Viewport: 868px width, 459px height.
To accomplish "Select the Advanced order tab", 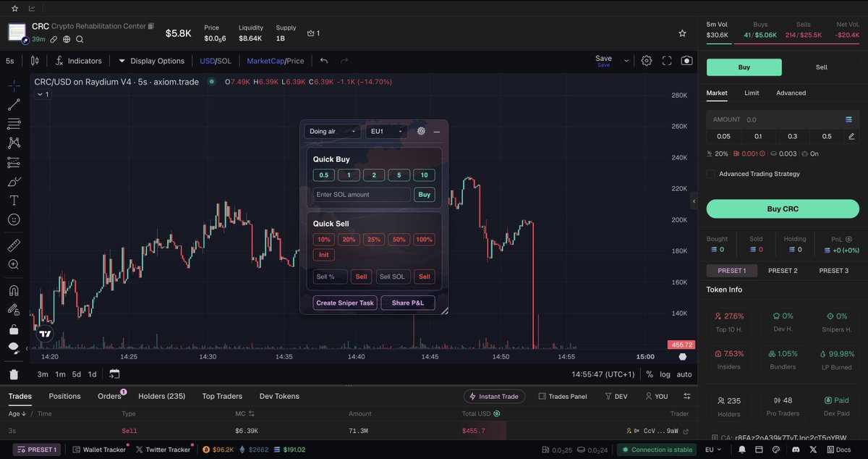I will coord(791,93).
